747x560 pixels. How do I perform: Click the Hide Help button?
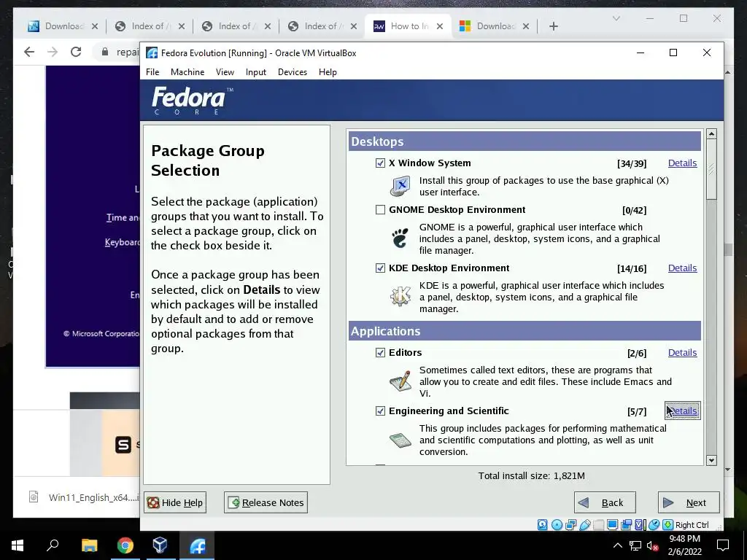point(175,502)
